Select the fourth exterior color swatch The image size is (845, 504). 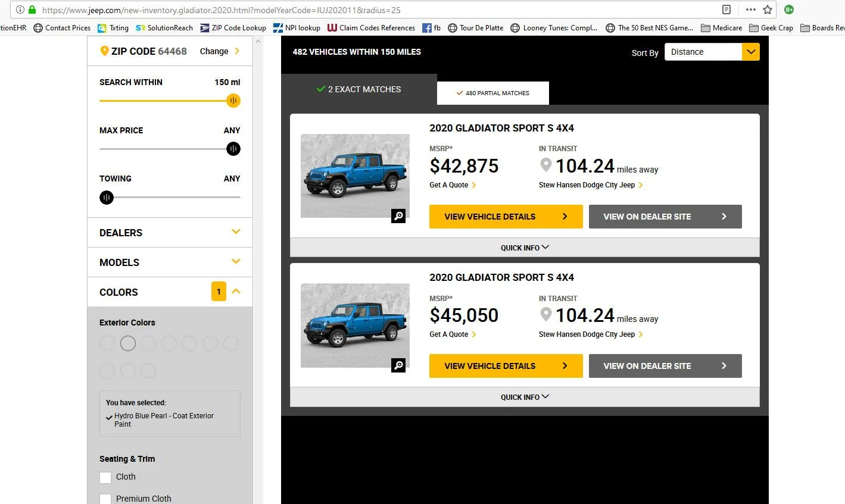(x=169, y=343)
